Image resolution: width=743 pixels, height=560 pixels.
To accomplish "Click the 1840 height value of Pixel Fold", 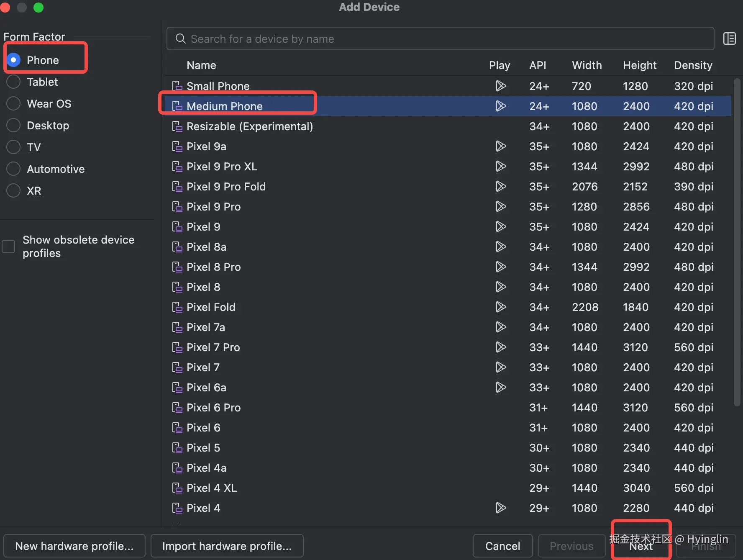I will coord(636,307).
